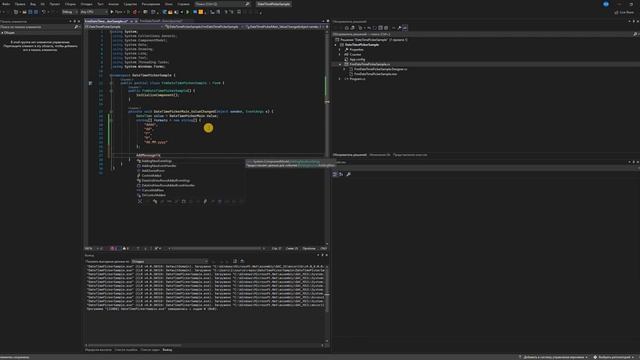Switch to the FrmDateTimePickerSample.cs code tab
Viewport: 640px width, 360px height.
(107, 21)
